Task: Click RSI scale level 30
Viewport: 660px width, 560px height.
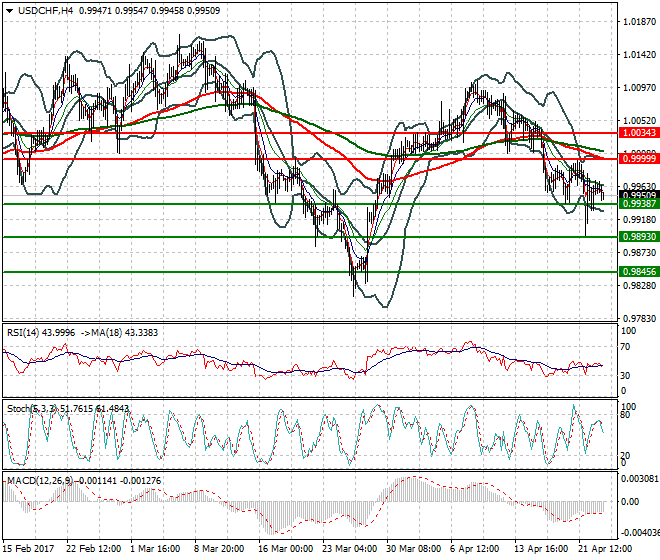Action: click(x=625, y=375)
